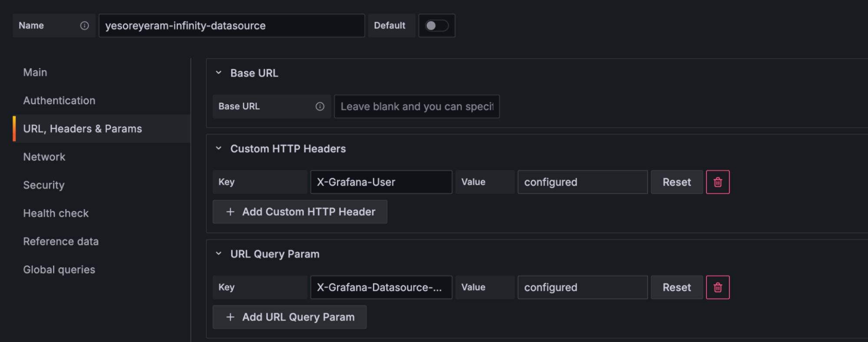Click the Base URL input field

tap(417, 106)
